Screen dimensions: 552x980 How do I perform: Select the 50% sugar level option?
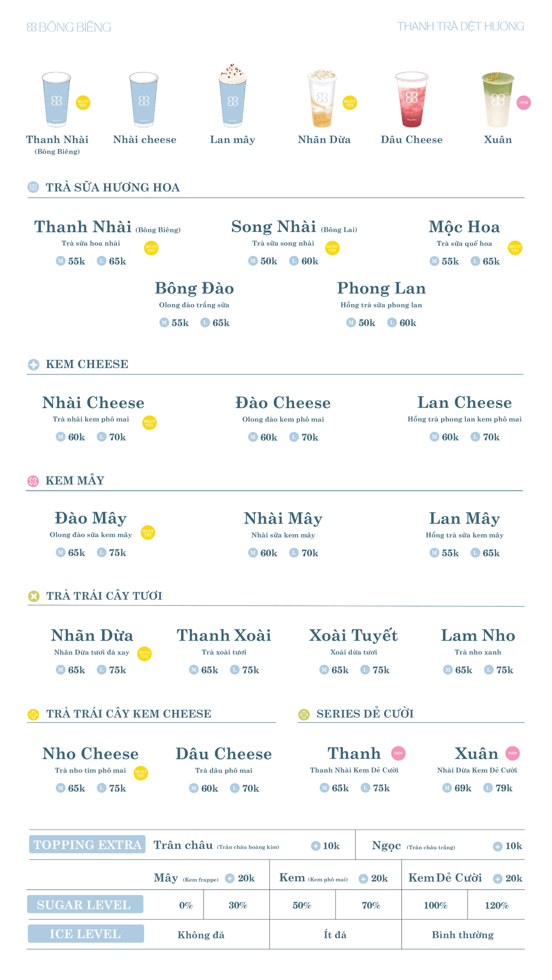[302, 905]
